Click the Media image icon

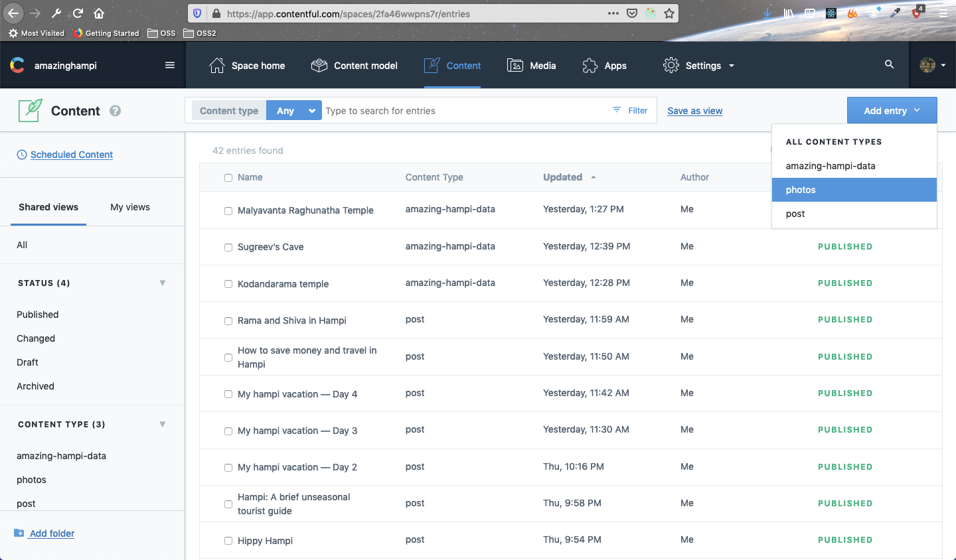click(515, 65)
